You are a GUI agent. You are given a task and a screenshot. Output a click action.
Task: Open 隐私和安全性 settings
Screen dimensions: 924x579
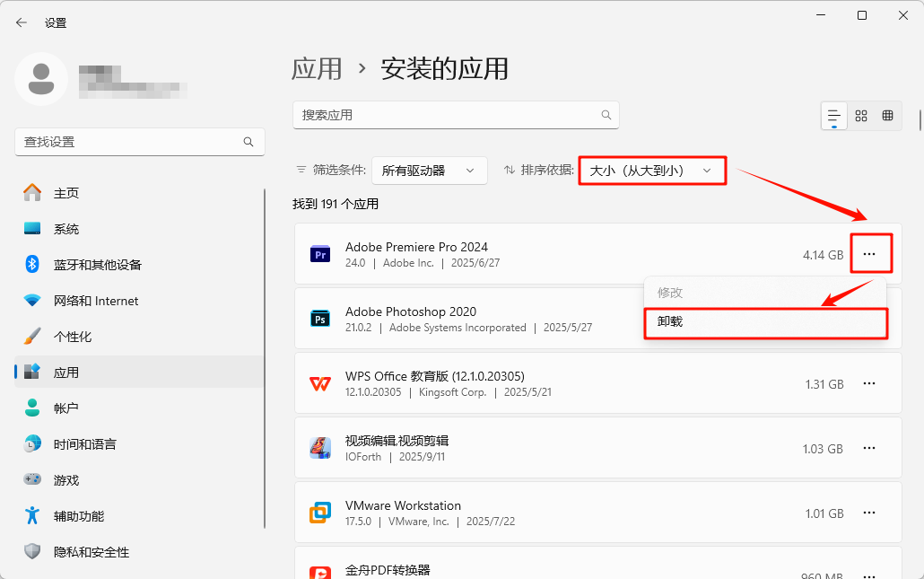click(x=139, y=552)
